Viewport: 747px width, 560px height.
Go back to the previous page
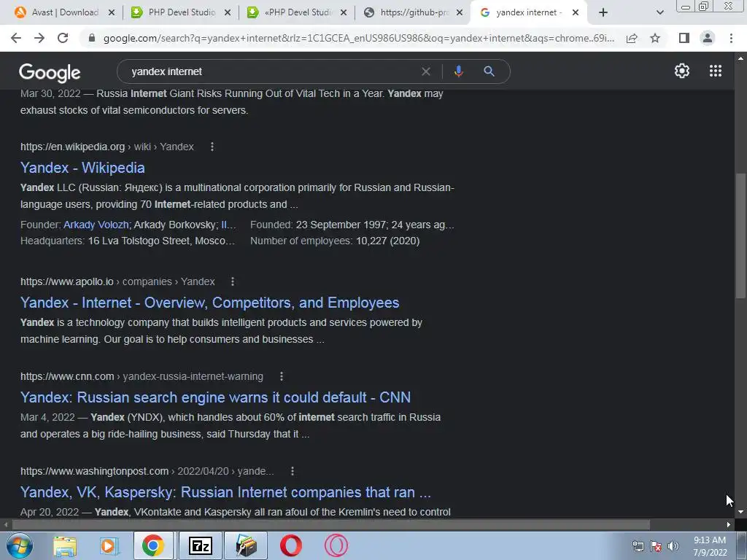coord(16,38)
